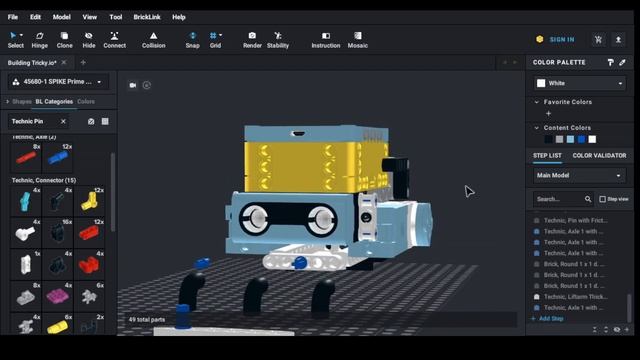Add a favorite color with plus icon
The height and width of the screenshot is (360, 640).
coord(548,113)
